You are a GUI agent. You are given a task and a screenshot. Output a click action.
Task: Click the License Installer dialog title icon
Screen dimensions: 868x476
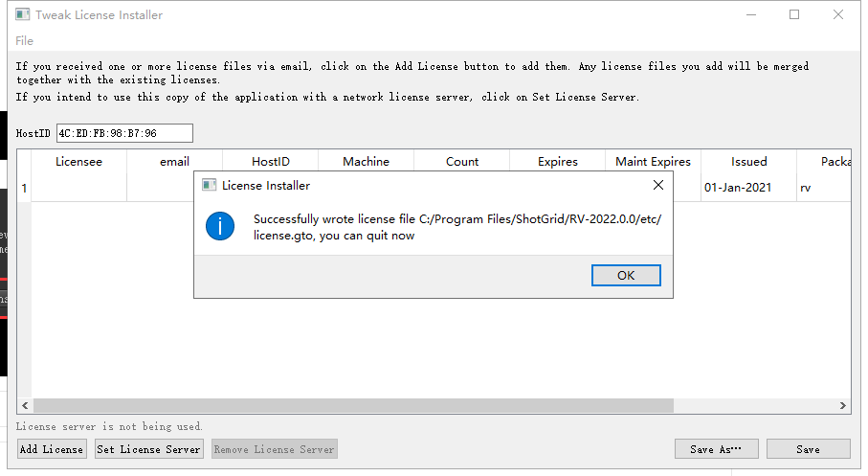(209, 186)
